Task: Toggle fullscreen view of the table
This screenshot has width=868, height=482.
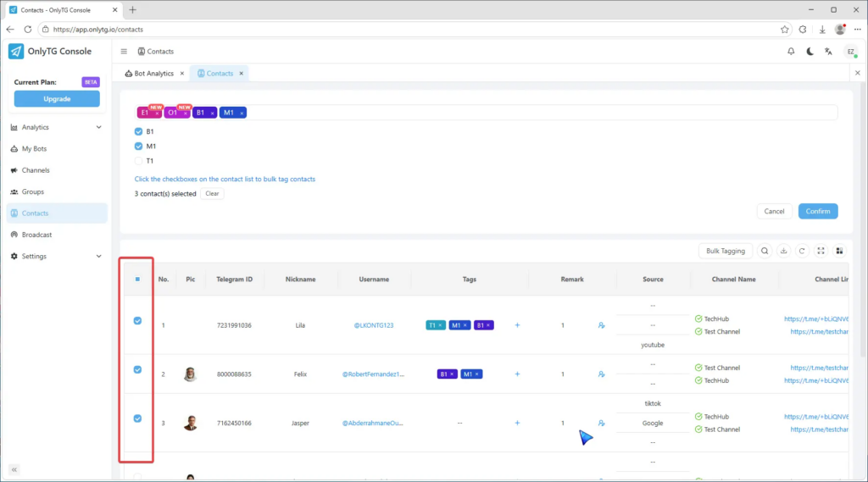Action: pos(821,251)
